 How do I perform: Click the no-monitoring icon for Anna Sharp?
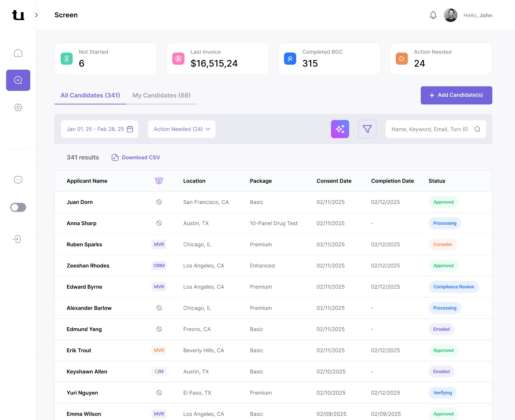click(159, 223)
